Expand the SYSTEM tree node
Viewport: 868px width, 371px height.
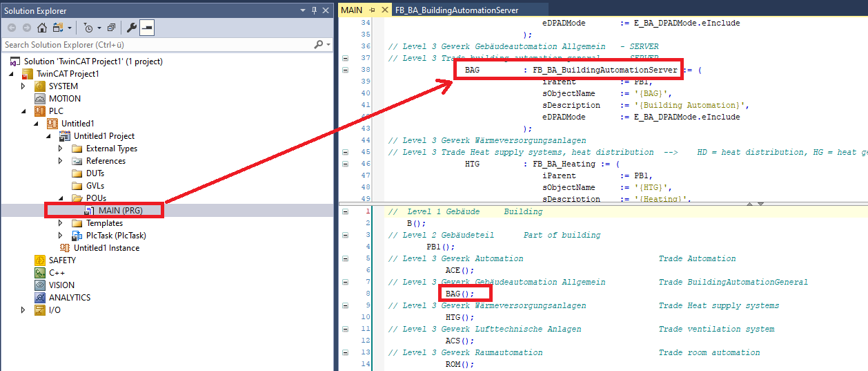point(23,86)
